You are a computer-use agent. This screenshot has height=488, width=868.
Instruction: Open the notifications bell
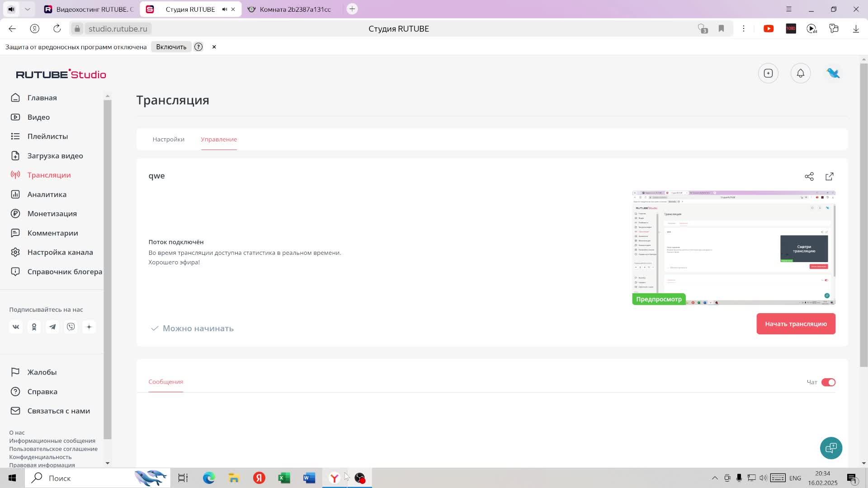800,73
